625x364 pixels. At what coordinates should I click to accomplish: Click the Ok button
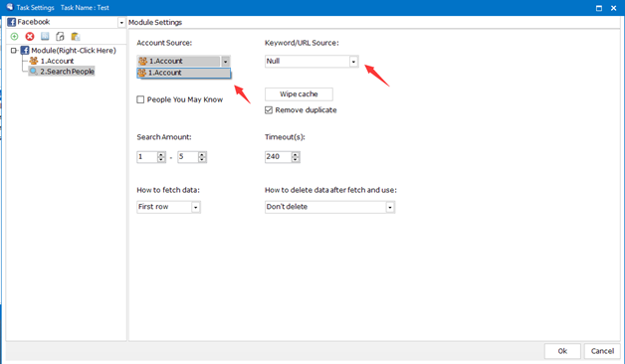pos(562,351)
